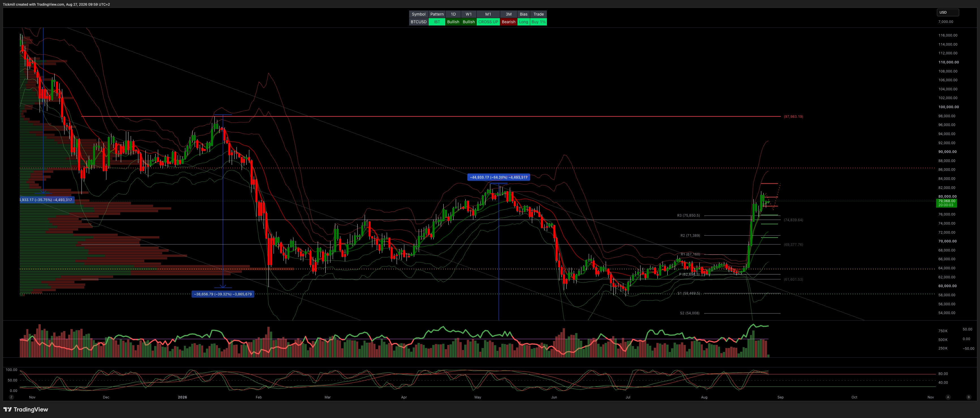This screenshot has width=980, height=418.
Task: Click the Symbol column header
Action: pos(418,14)
